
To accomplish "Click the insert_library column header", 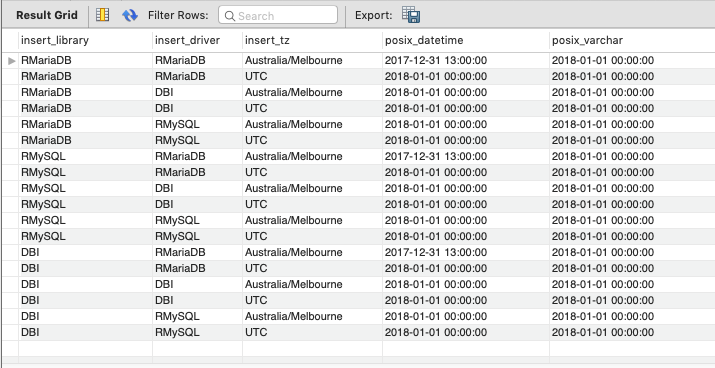I will pyautogui.click(x=85, y=40).
